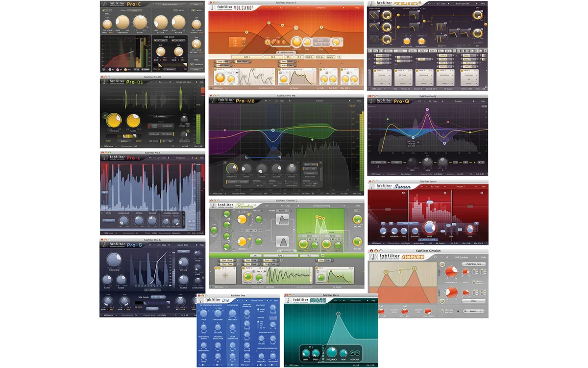
Task: Select Split Band in Pro-DS
Action: point(167,133)
